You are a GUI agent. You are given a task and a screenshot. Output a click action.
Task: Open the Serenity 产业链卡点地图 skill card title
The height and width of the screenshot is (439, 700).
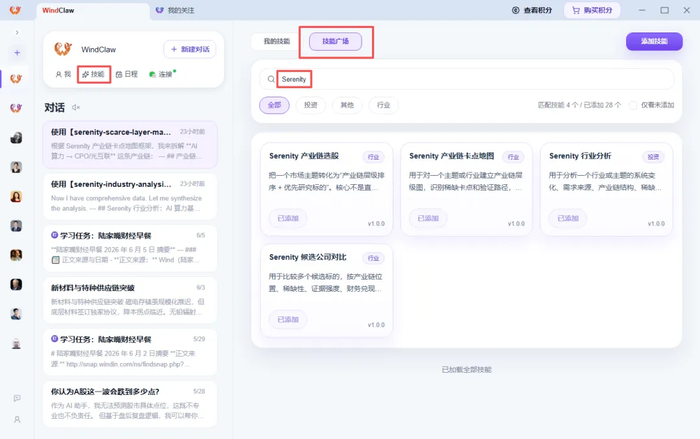(451, 156)
